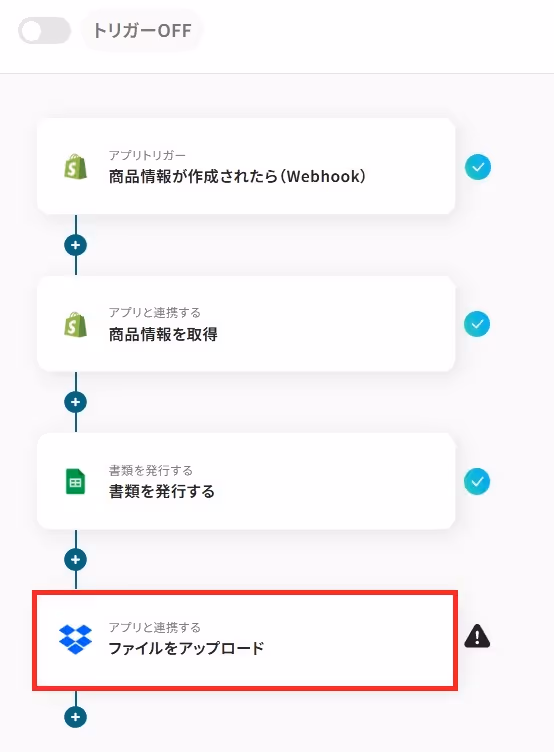Click the checkmark beside 書類を発行する
The height and width of the screenshot is (752, 554).
(477, 482)
